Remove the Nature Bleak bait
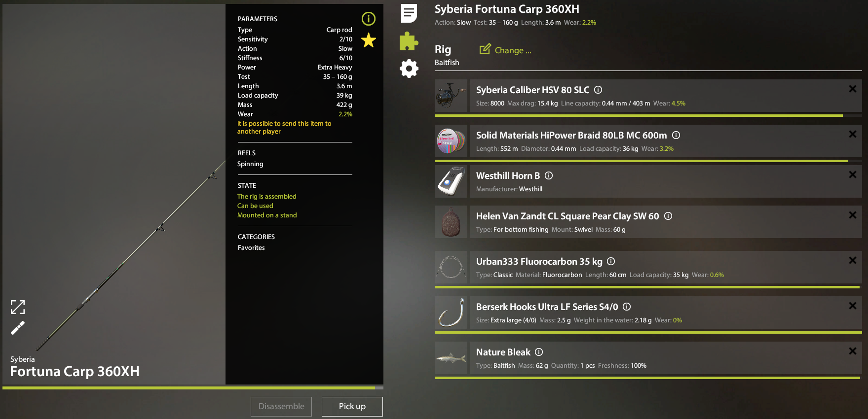Screen dimensions: 868x419 [x=852, y=351]
